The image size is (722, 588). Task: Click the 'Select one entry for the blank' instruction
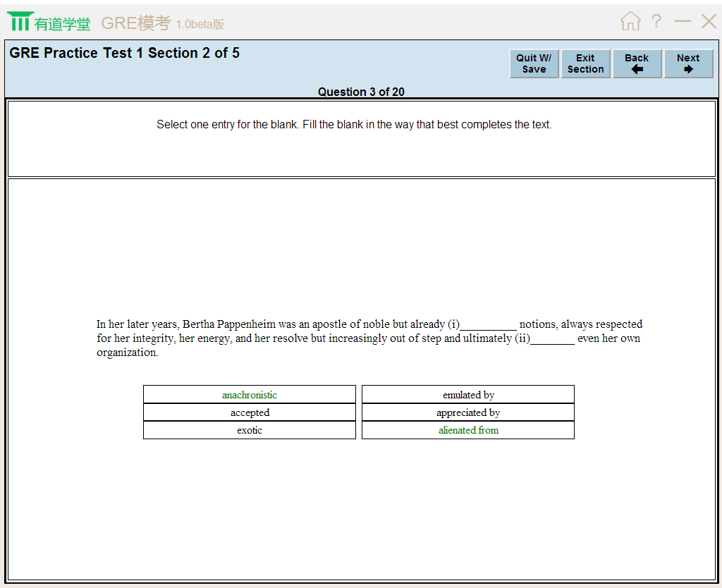[354, 124]
